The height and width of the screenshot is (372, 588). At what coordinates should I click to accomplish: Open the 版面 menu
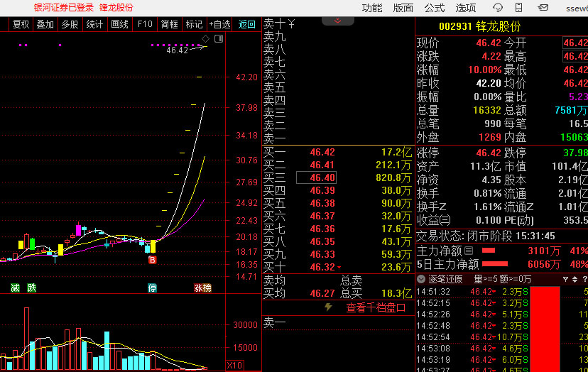point(403,8)
